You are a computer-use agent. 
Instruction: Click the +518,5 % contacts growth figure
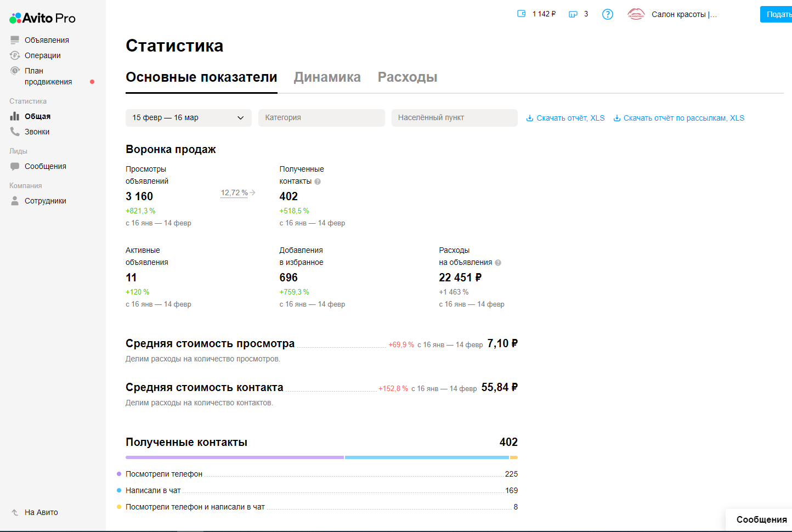point(295,211)
